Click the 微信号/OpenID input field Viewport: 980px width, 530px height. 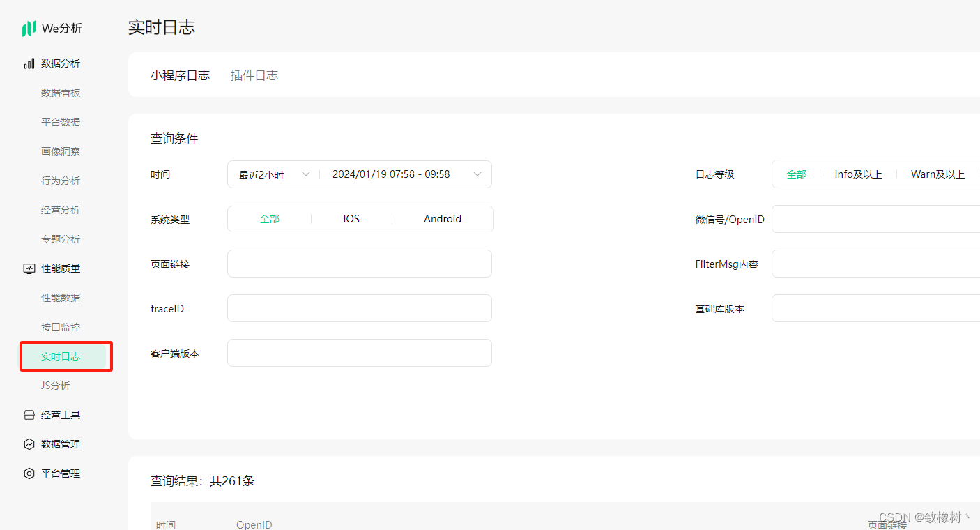[x=875, y=219]
